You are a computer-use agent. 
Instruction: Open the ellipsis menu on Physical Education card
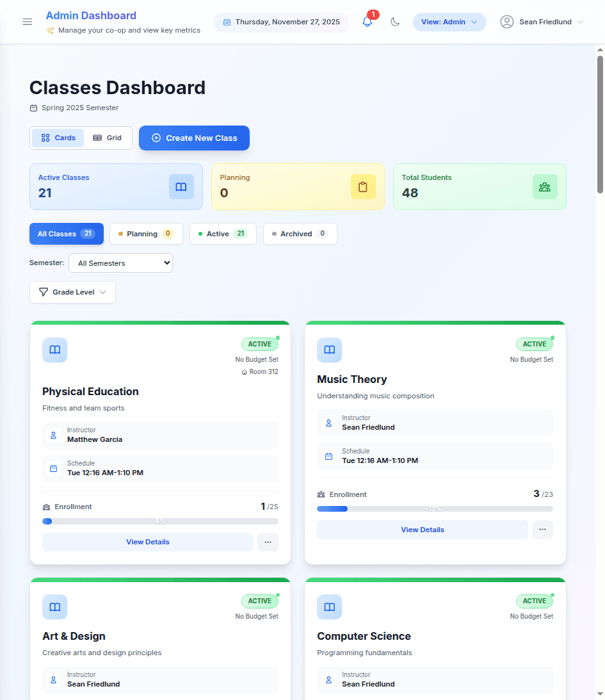[x=268, y=542]
